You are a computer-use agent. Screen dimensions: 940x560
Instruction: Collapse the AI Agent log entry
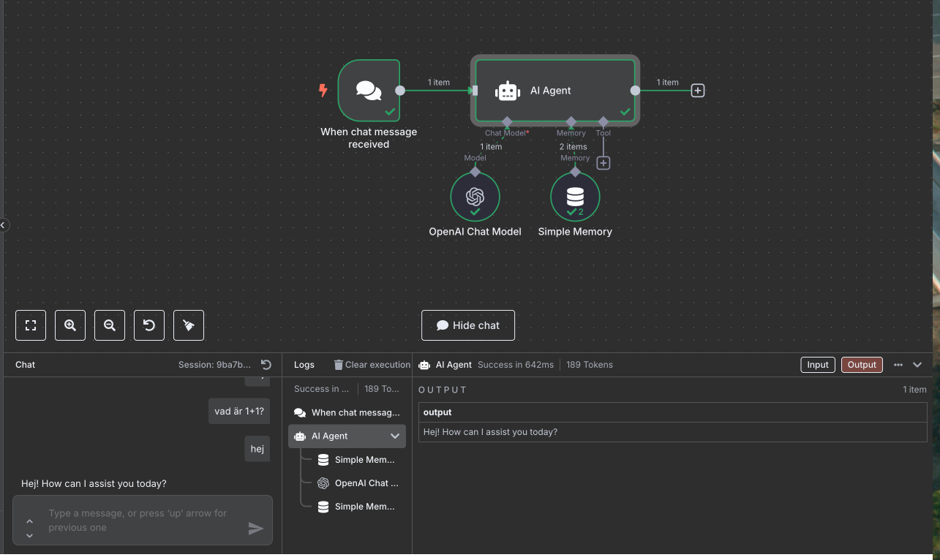tap(395, 436)
